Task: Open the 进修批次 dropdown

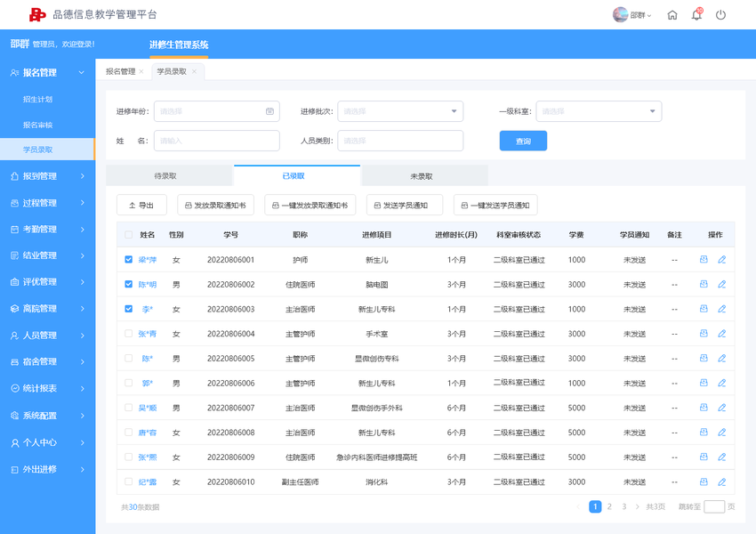Action: [x=400, y=111]
